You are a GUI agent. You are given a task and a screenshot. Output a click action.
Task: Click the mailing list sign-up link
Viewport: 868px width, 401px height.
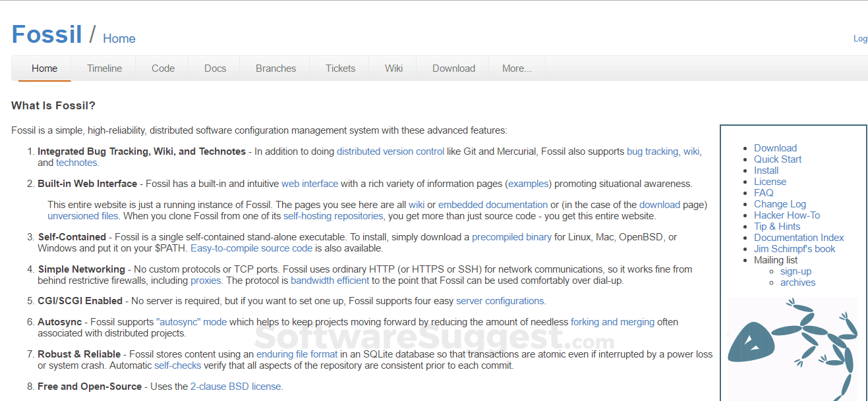pos(796,271)
